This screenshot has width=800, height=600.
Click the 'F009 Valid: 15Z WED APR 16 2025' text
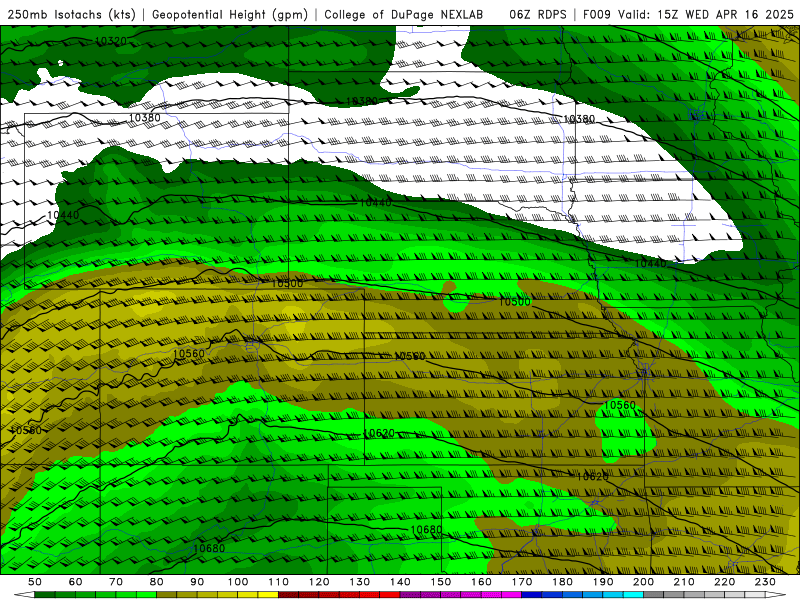tap(688, 15)
